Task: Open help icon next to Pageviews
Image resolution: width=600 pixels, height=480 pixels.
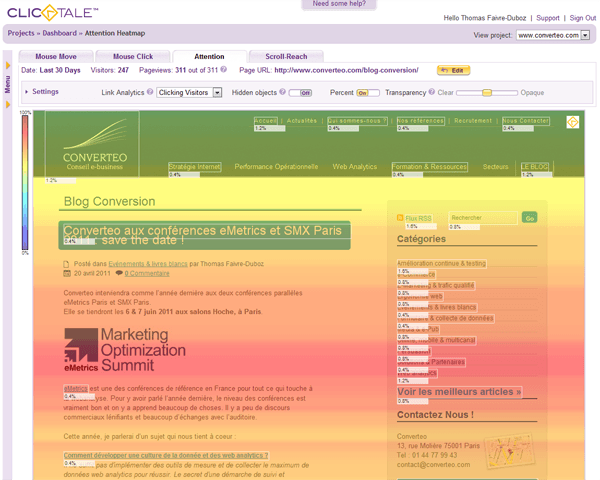Action: (x=224, y=69)
